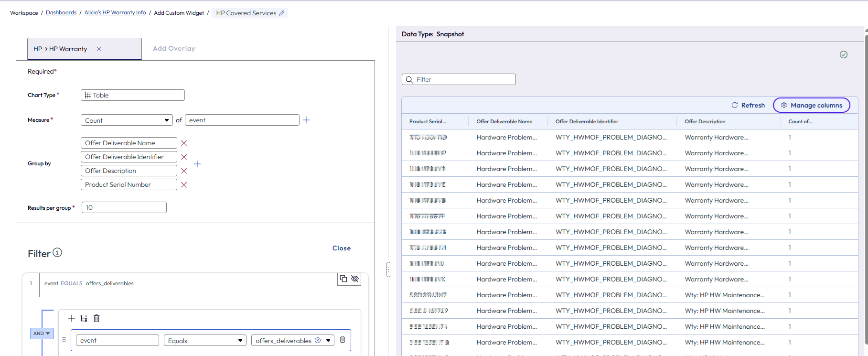Open Alicia's HP Warranty Info breadcrumb
Screen dimensions: 868x356
(115, 12)
